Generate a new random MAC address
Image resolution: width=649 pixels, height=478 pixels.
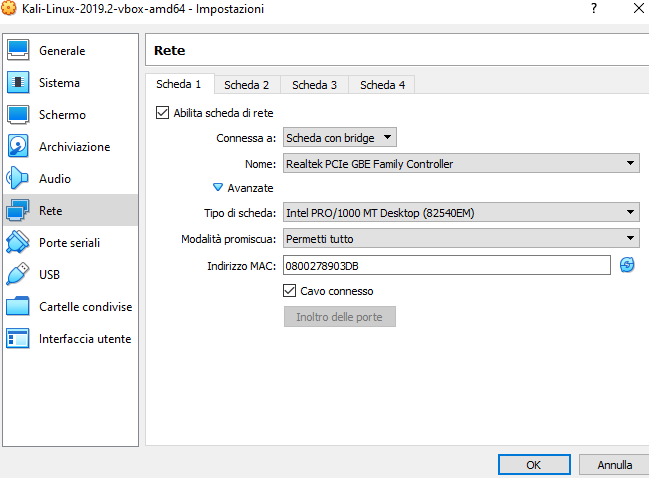coord(627,265)
